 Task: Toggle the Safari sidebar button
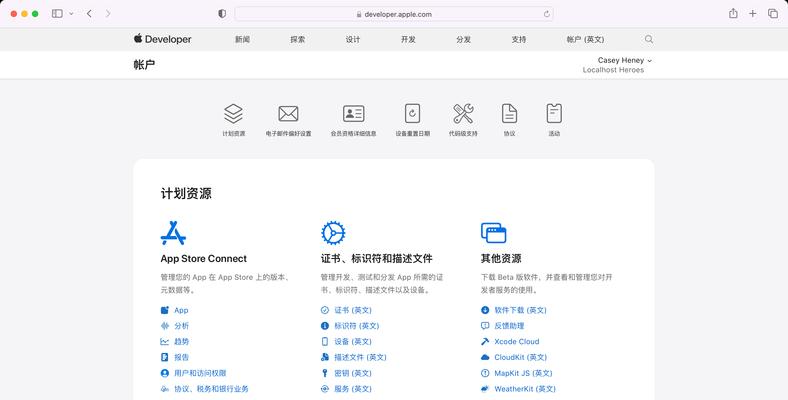pyautogui.click(x=57, y=14)
